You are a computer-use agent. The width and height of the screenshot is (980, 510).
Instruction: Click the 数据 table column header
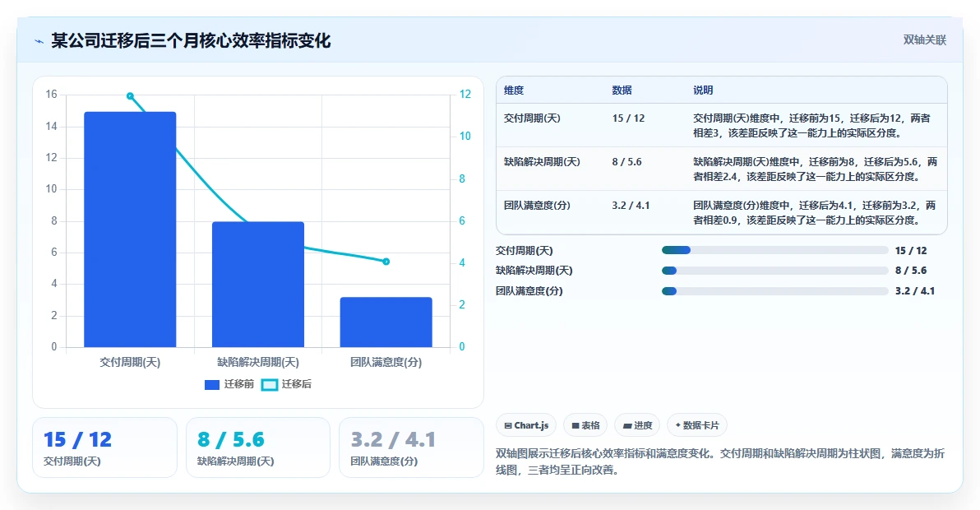point(622,90)
